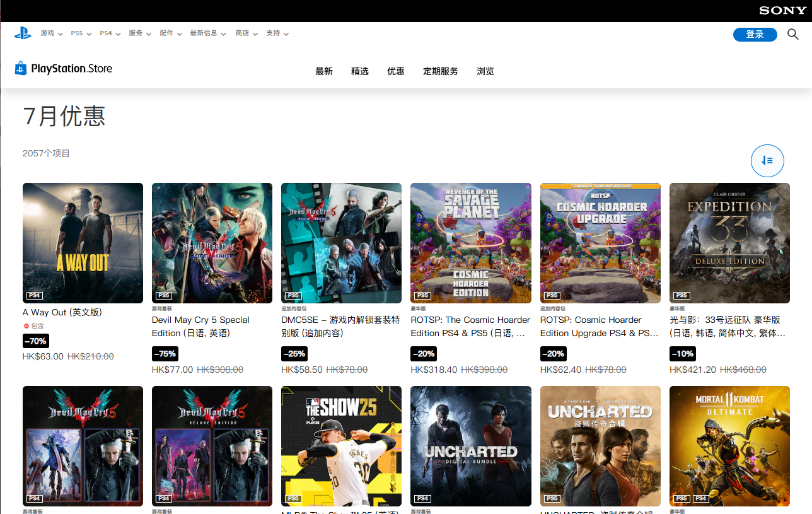Image resolution: width=812 pixels, height=514 pixels.
Task: Open Devil May Cry 5 Special Edition cover
Action: 212,243
